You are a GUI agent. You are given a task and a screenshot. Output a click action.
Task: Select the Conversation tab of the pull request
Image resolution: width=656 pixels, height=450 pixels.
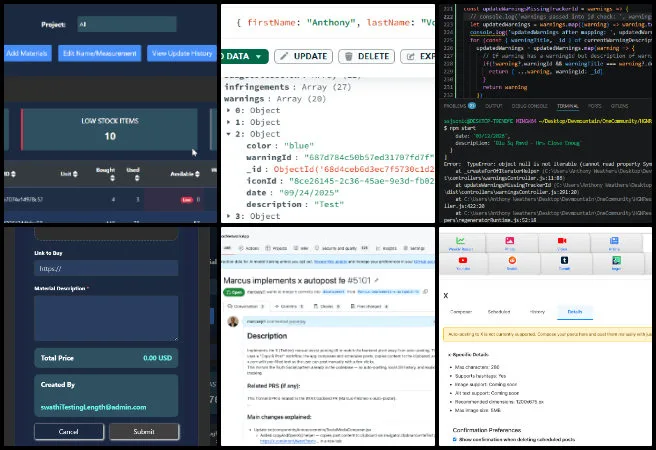(x=246, y=307)
